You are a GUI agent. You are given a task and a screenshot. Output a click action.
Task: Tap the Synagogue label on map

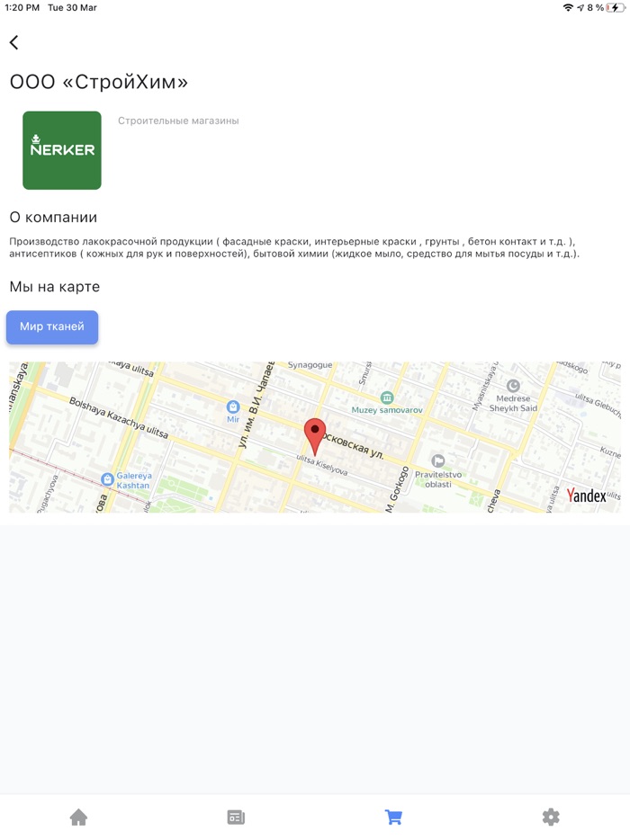[x=310, y=365]
